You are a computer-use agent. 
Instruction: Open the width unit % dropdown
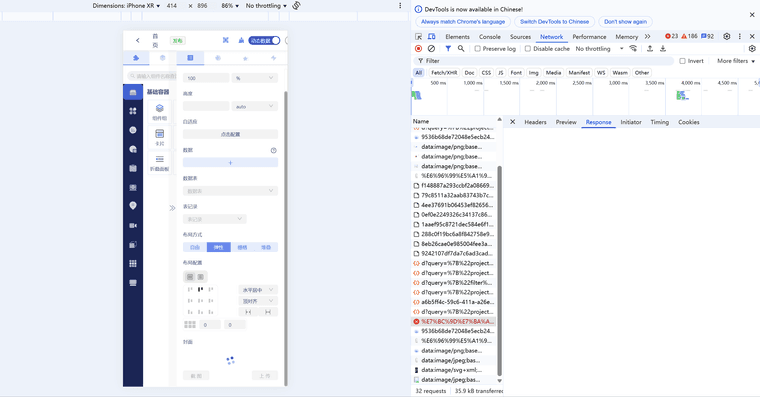[x=254, y=78]
